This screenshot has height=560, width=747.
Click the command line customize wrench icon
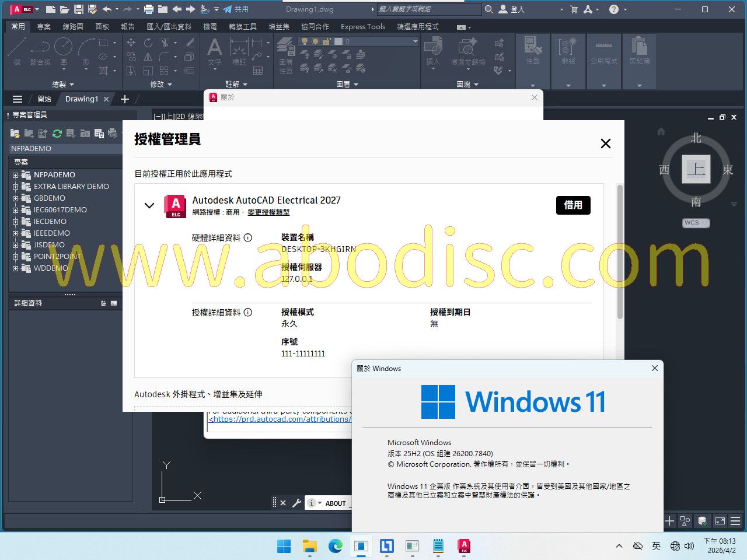point(296,503)
